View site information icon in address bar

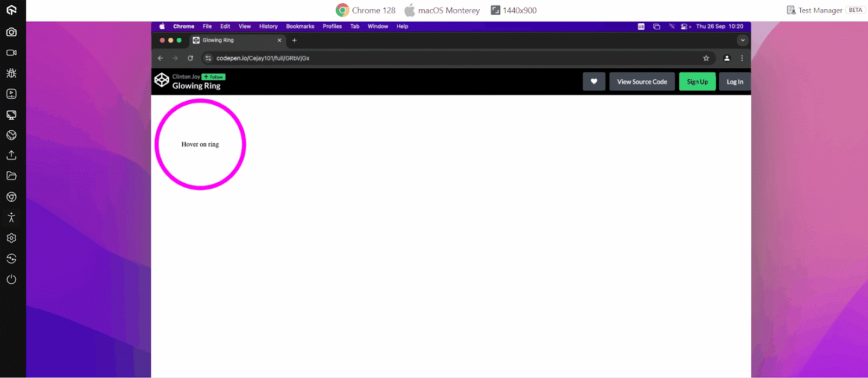tap(208, 58)
